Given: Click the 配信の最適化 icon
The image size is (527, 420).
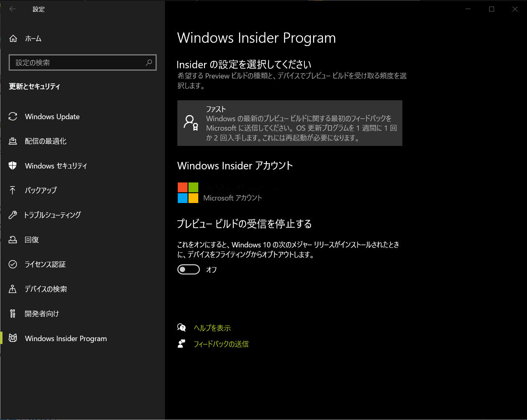Looking at the screenshot, I should pos(13,141).
